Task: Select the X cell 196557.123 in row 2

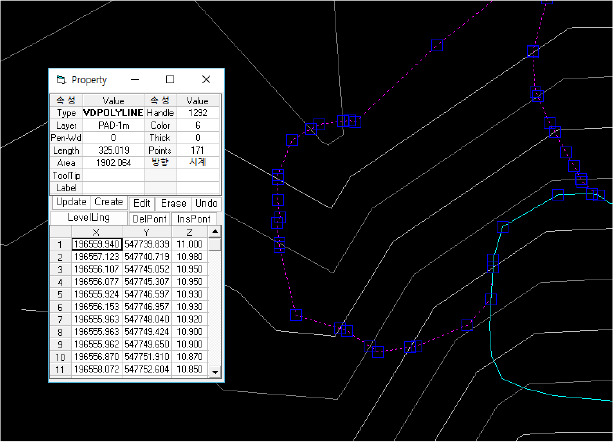Action: point(97,257)
